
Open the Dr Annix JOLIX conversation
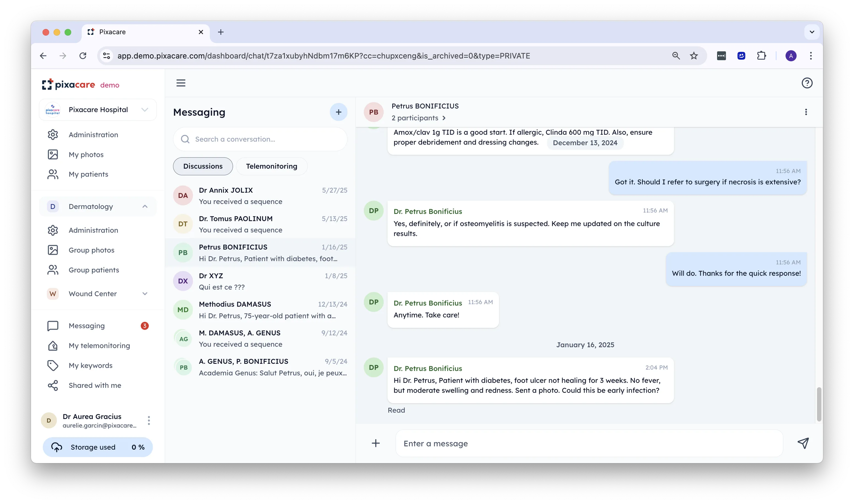260,196
